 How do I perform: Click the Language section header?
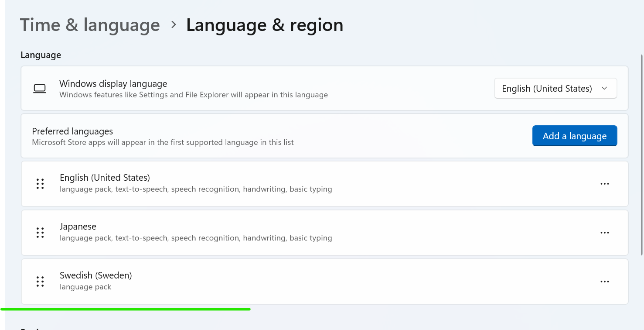41,55
